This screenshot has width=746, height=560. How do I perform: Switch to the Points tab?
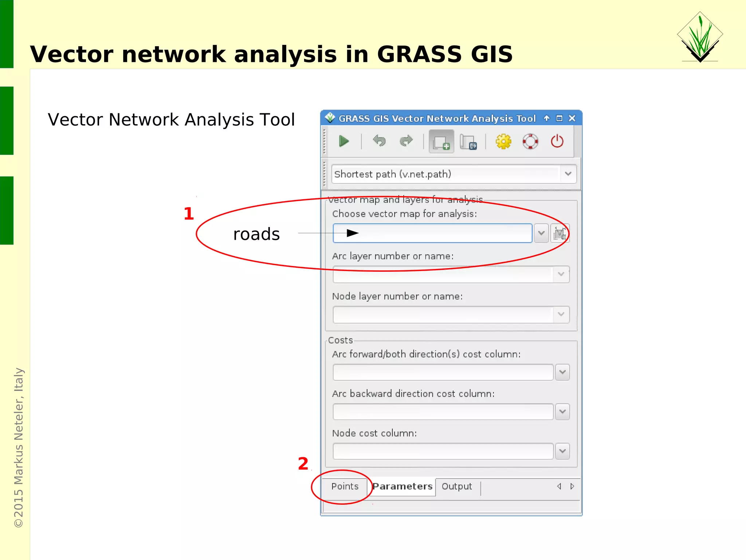(345, 486)
